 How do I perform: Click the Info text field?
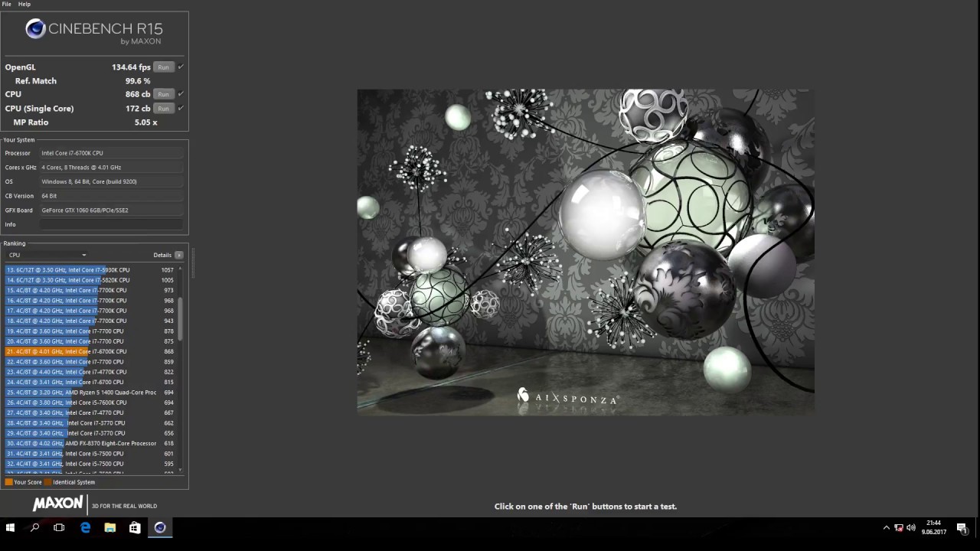[x=112, y=224]
